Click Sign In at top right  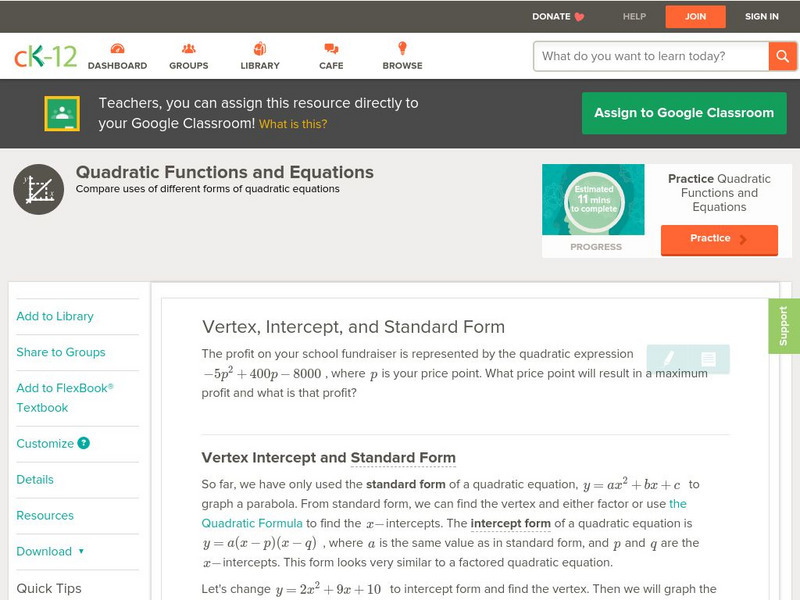tap(762, 16)
